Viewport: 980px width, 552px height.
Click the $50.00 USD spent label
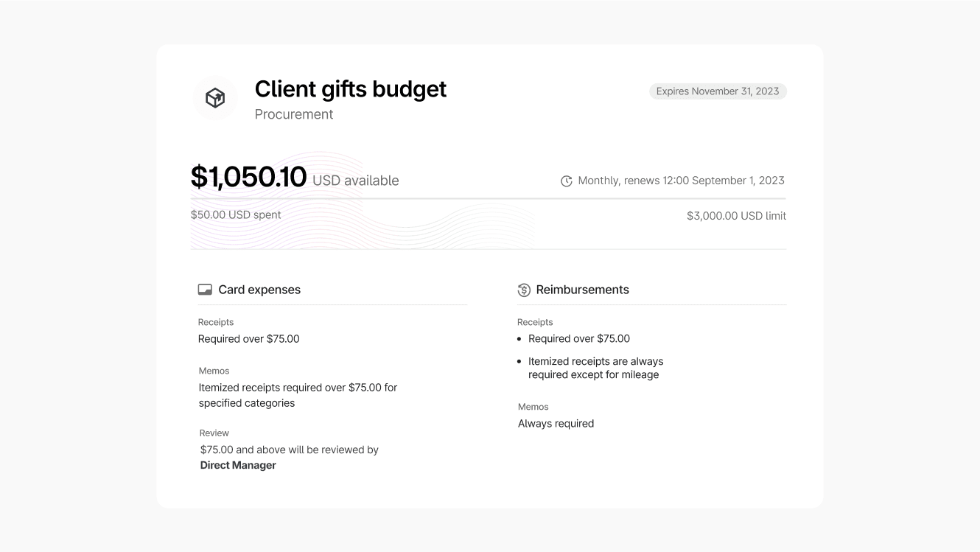pyautogui.click(x=236, y=215)
